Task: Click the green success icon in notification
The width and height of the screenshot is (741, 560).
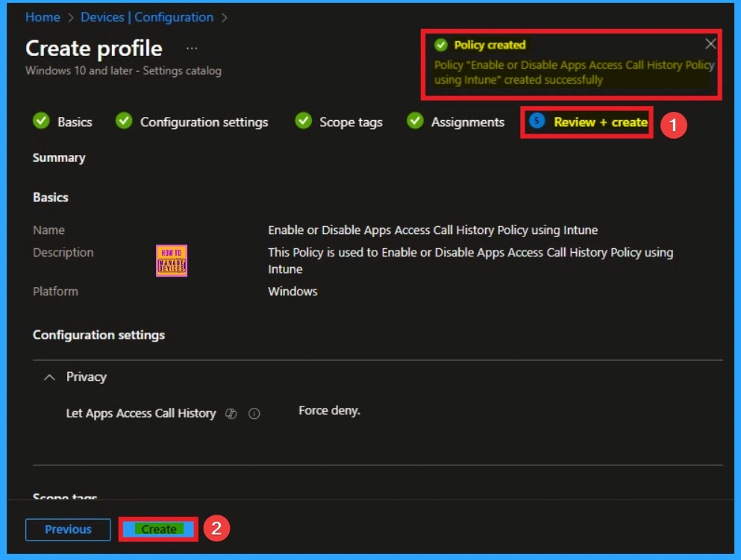Action: (x=441, y=45)
